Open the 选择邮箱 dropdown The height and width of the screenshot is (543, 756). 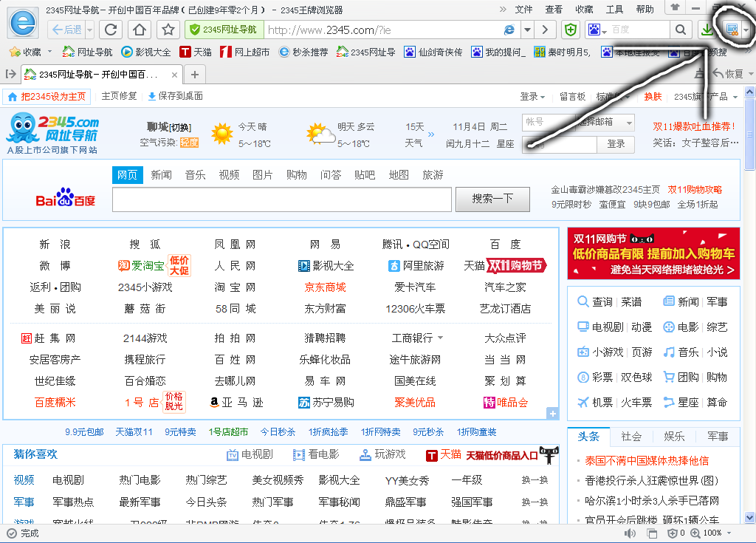coord(605,122)
